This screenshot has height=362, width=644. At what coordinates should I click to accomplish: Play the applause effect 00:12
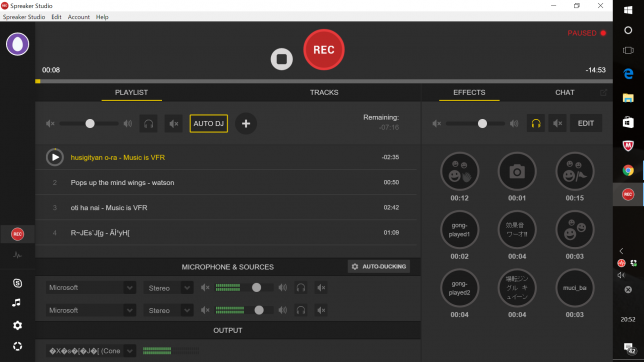click(x=460, y=171)
